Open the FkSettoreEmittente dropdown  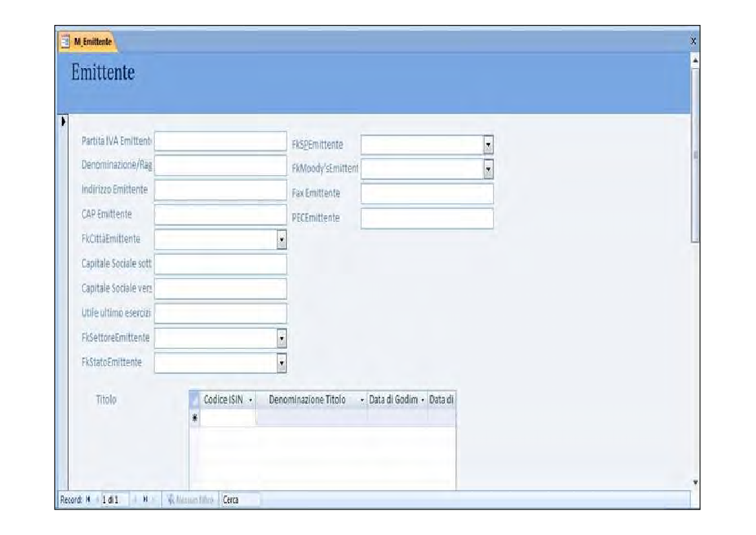pyautogui.click(x=282, y=338)
